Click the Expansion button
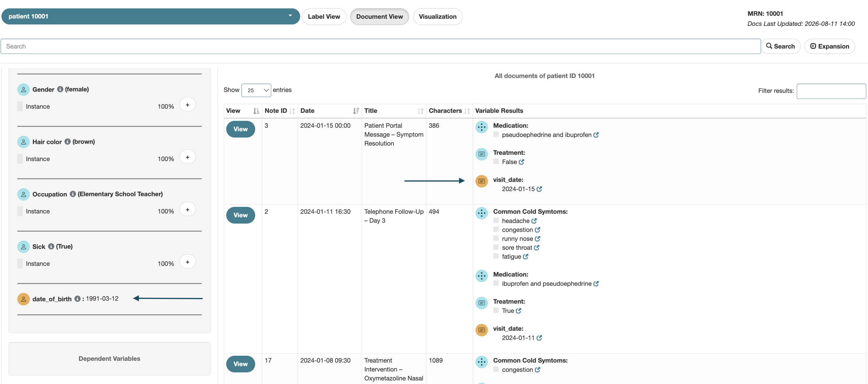Screen dimensions: 868x384 pyautogui.click(x=829, y=46)
